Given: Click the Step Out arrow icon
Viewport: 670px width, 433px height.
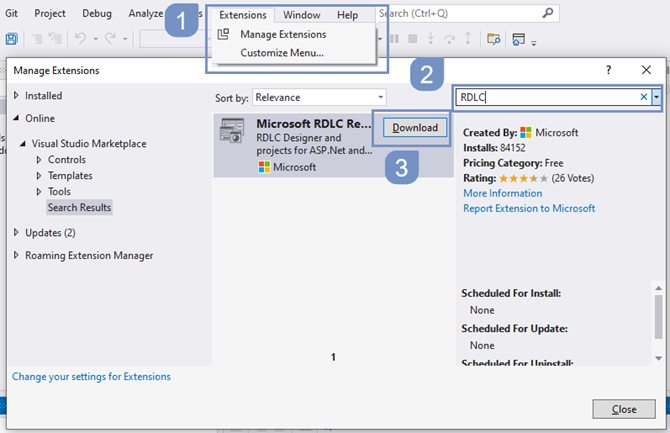Looking at the screenshot, I should tap(468, 38).
